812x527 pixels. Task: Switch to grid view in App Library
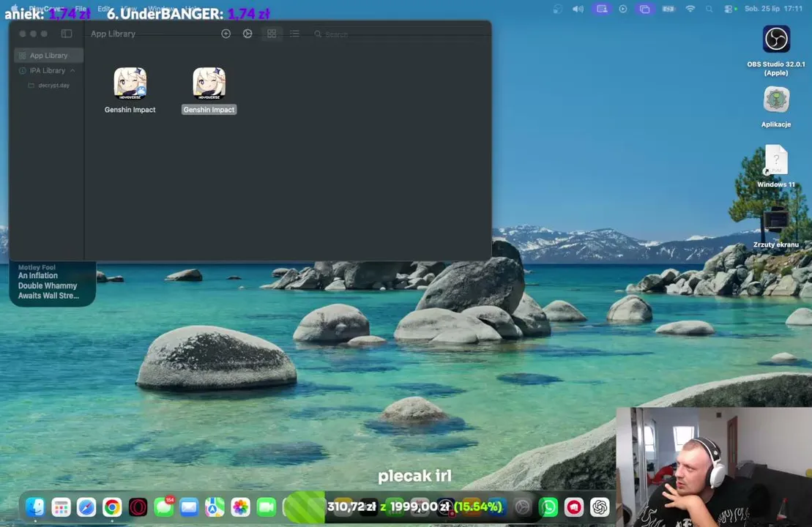[x=272, y=34]
